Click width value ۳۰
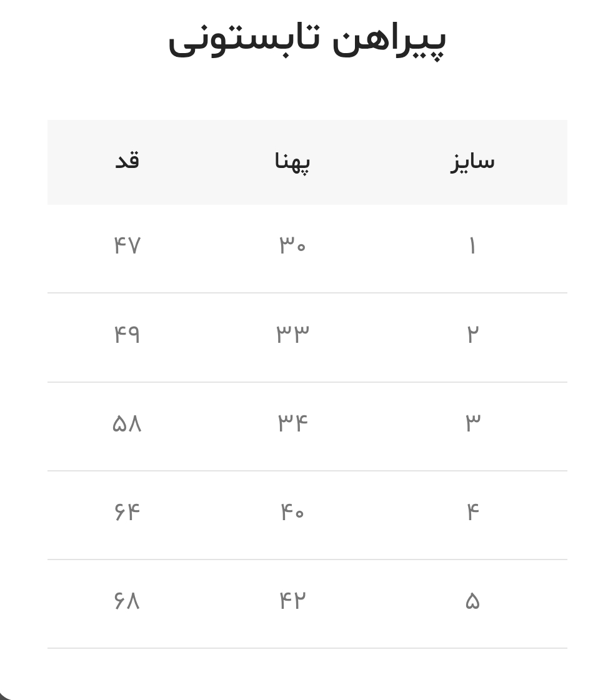 292,245
